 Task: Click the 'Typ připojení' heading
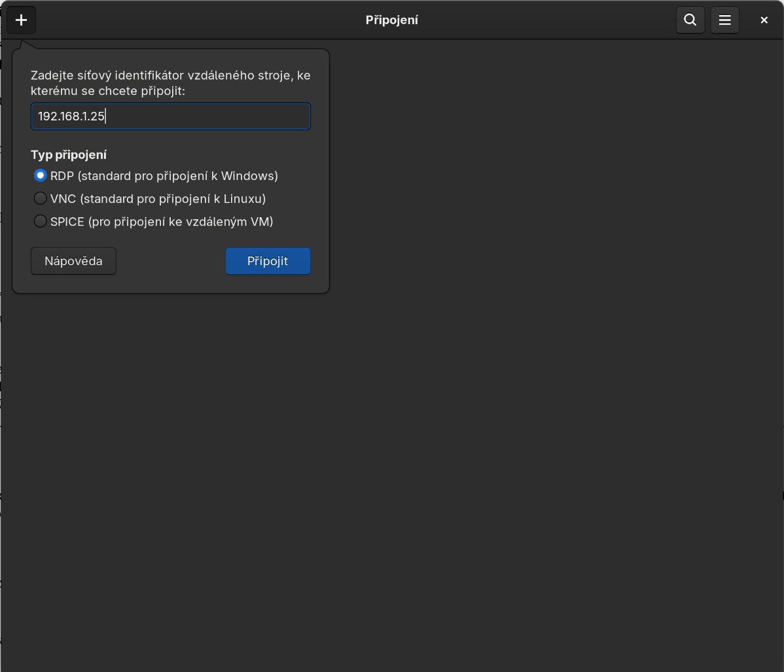[69, 155]
